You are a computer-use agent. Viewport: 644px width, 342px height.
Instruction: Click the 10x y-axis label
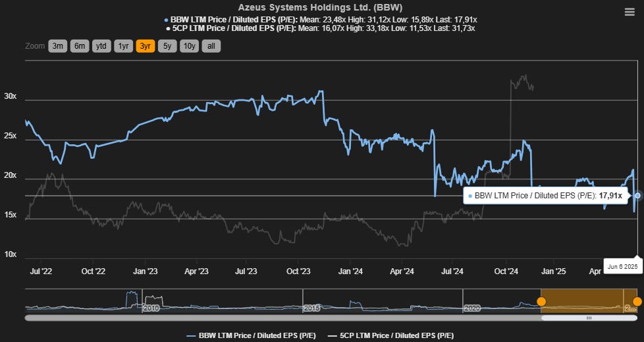(x=11, y=254)
